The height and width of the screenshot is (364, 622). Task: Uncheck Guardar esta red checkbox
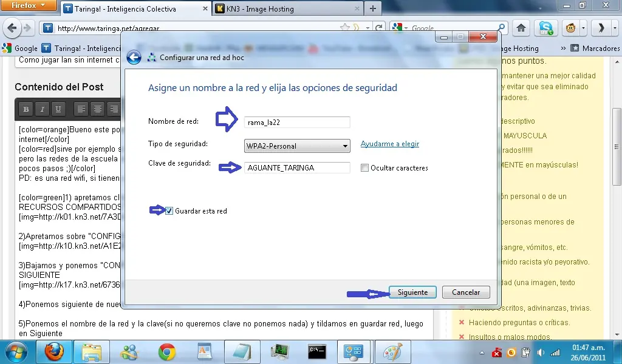pos(169,211)
